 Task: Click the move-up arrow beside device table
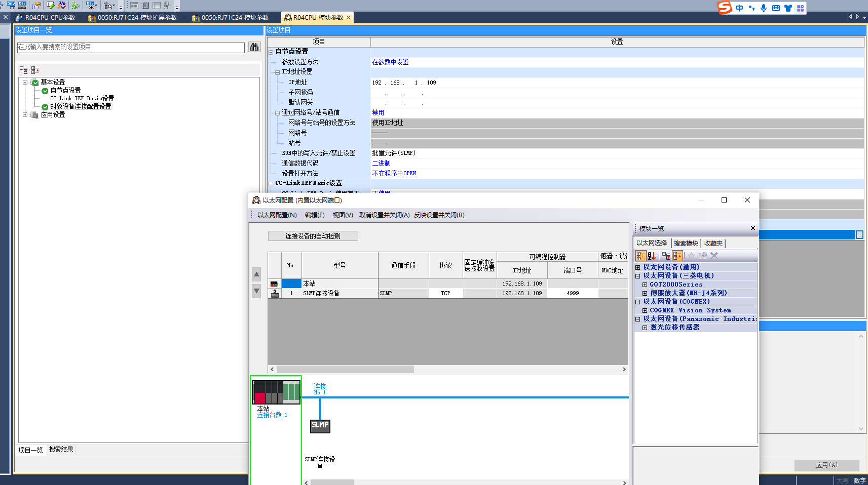coord(256,274)
